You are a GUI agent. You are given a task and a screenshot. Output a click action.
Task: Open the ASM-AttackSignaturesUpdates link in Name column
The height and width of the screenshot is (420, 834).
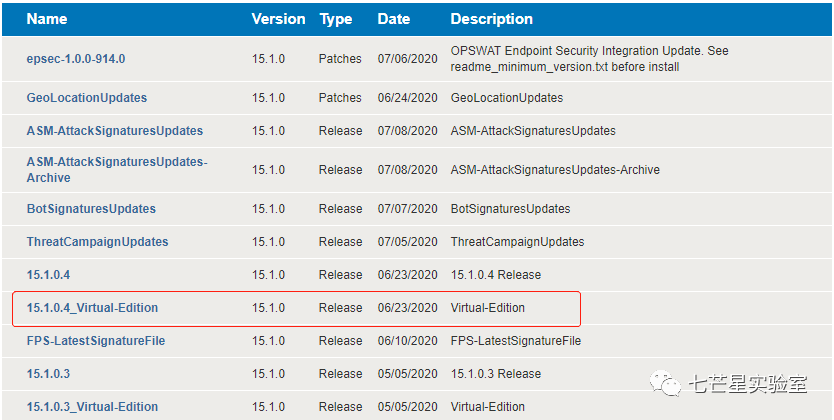point(115,131)
